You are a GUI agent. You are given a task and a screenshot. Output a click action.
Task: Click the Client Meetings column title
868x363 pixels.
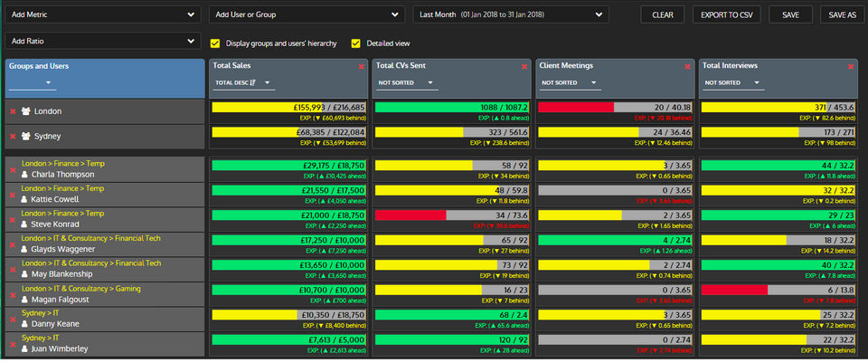click(x=566, y=65)
